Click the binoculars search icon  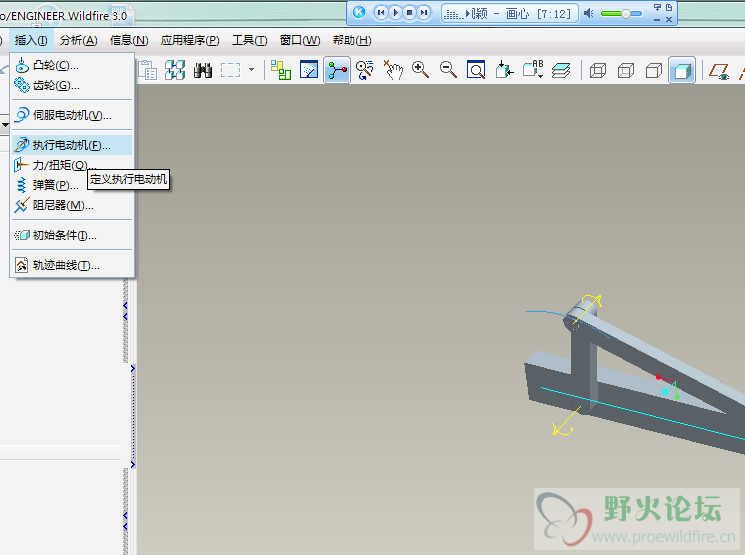(x=203, y=70)
